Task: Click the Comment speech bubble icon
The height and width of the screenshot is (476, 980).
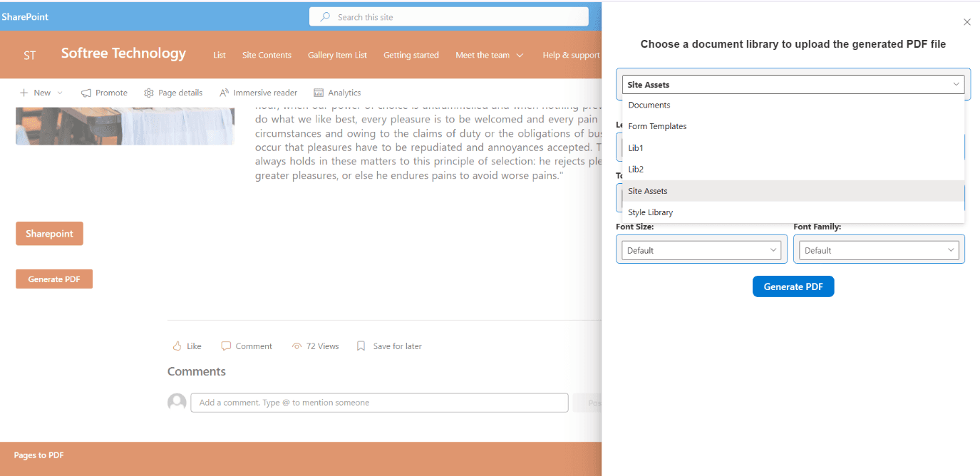Action: point(226,346)
